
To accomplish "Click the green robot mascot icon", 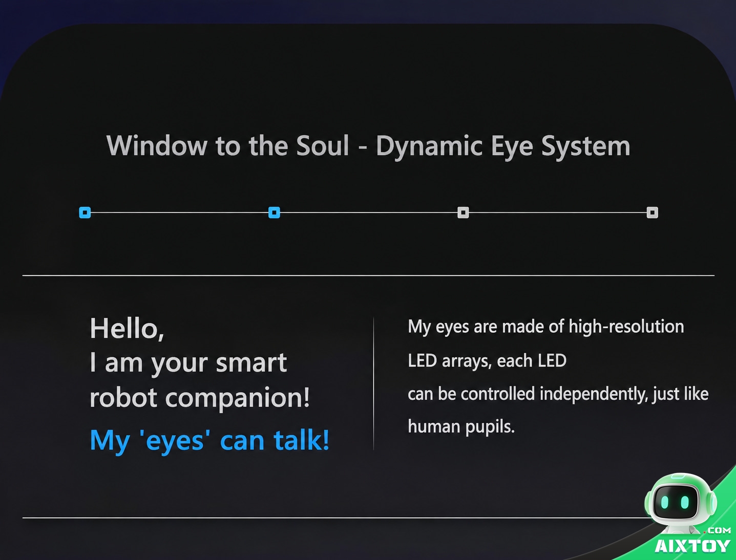I will [x=680, y=503].
